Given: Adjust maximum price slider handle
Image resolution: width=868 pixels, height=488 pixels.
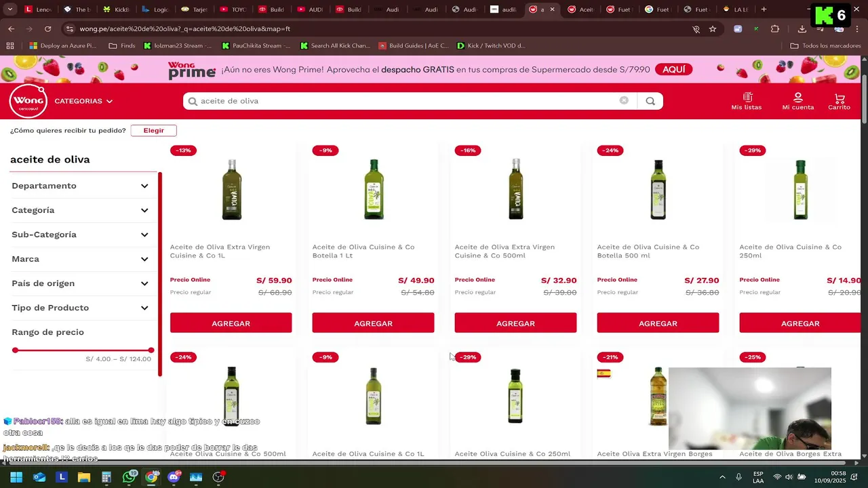Looking at the screenshot, I should (x=151, y=350).
